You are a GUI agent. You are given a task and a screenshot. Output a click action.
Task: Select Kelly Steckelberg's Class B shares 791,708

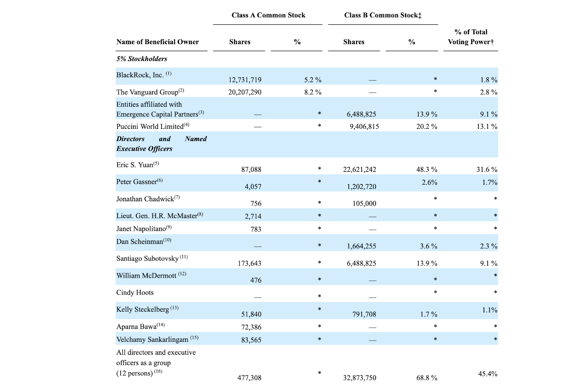[x=365, y=314]
